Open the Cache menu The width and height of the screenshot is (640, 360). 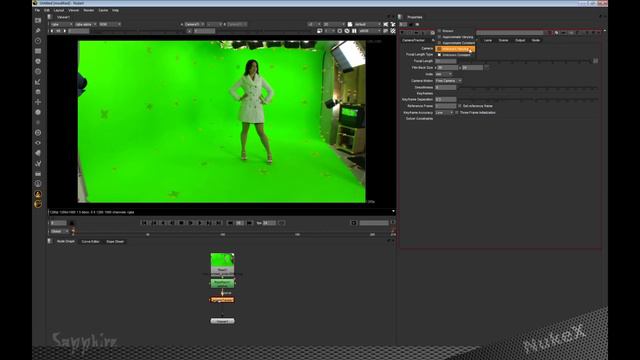click(x=103, y=10)
